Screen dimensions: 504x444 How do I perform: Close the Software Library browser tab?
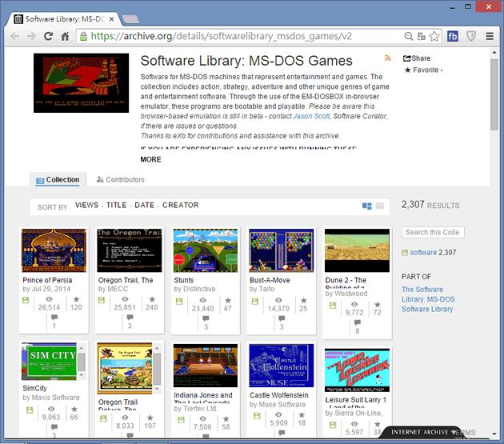[x=111, y=19]
